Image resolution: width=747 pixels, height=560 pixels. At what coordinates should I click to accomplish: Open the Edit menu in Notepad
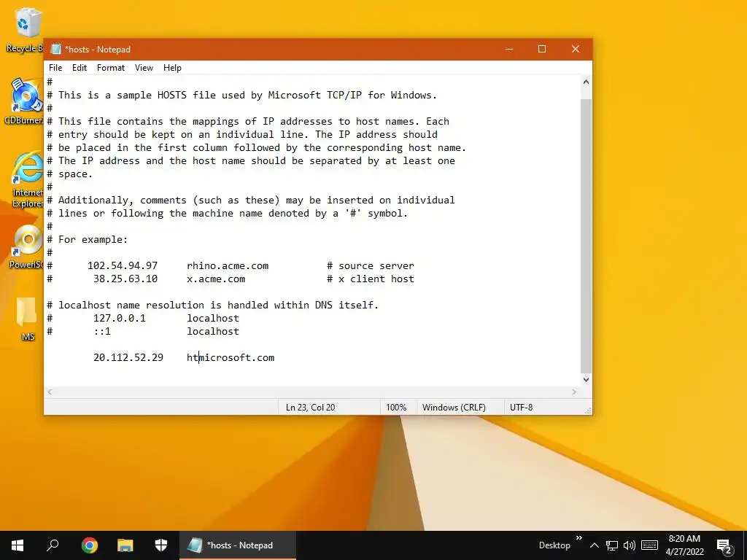click(x=79, y=68)
